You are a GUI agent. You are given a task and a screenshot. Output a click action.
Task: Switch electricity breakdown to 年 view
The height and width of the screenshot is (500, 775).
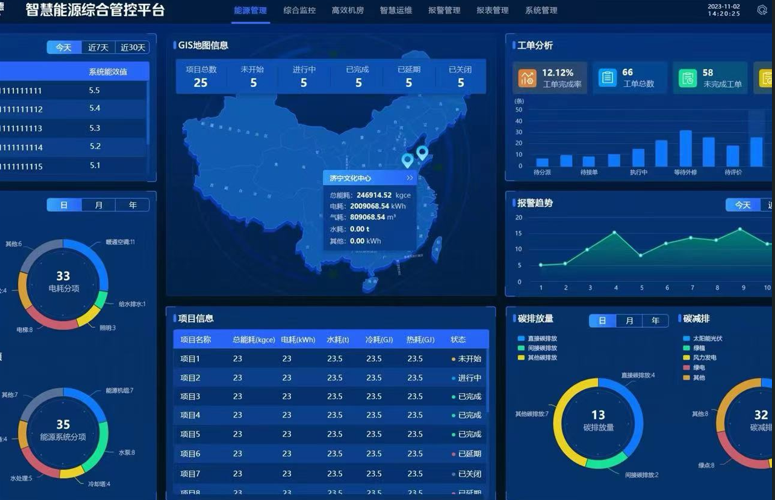132,205
